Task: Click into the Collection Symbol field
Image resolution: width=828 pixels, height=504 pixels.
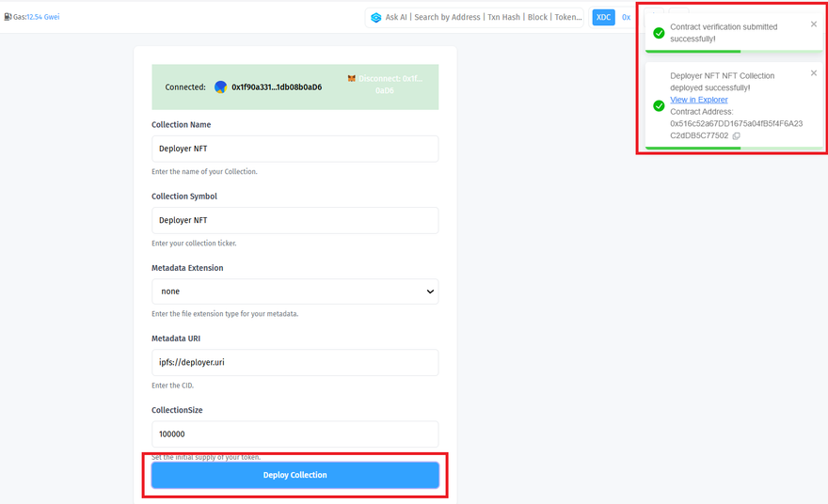Action: (x=295, y=220)
